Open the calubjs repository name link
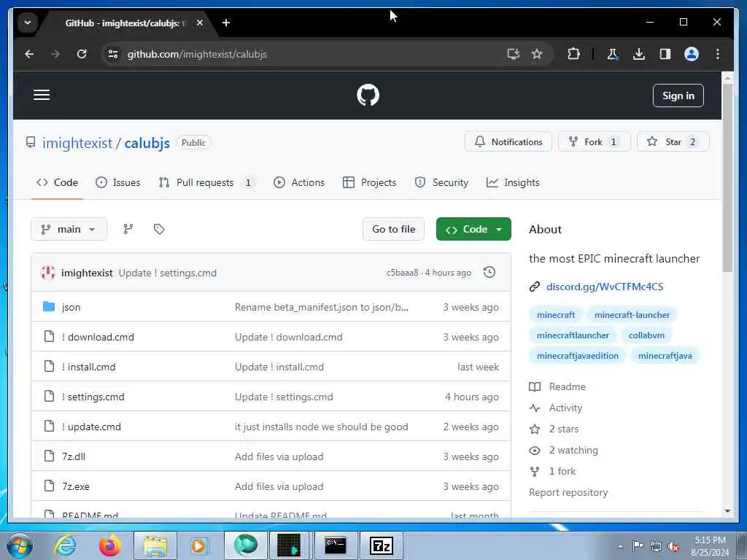747x560 pixels. [147, 143]
